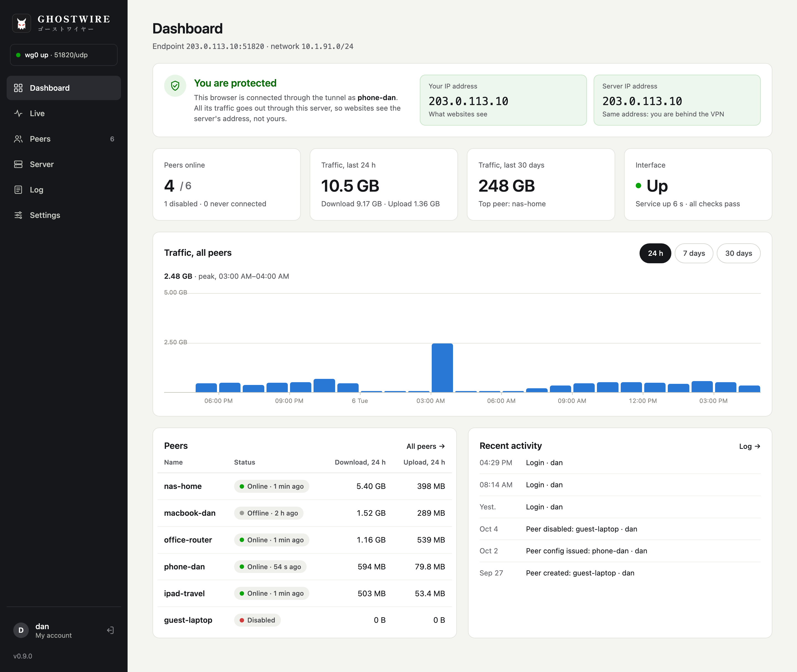Click the green shield protected icon
The height and width of the screenshot is (672, 797).
point(175,86)
